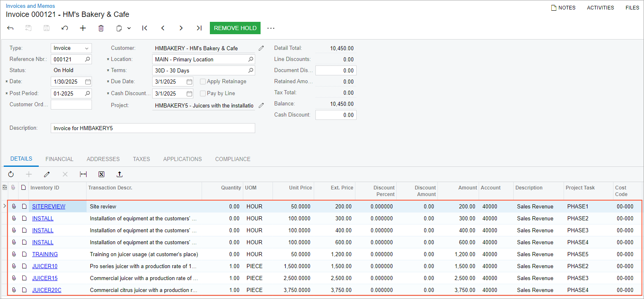Edit the Customer with pencil icon
644x299 pixels.
pyautogui.click(x=261, y=48)
